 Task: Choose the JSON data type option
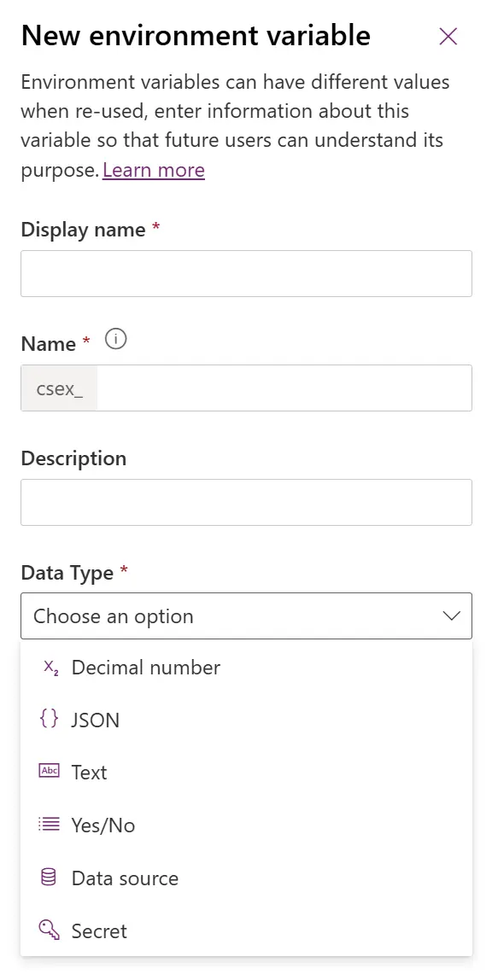(246, 720)
